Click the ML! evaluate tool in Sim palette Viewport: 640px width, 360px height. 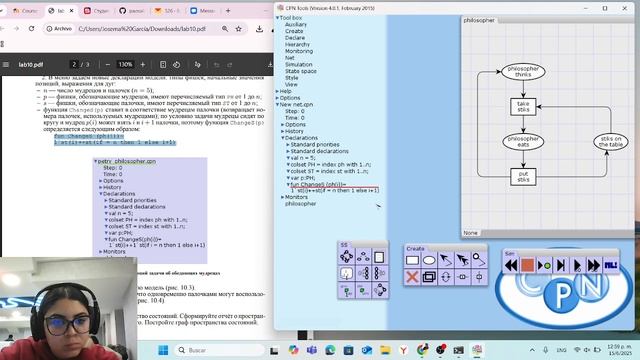point(611,265)
